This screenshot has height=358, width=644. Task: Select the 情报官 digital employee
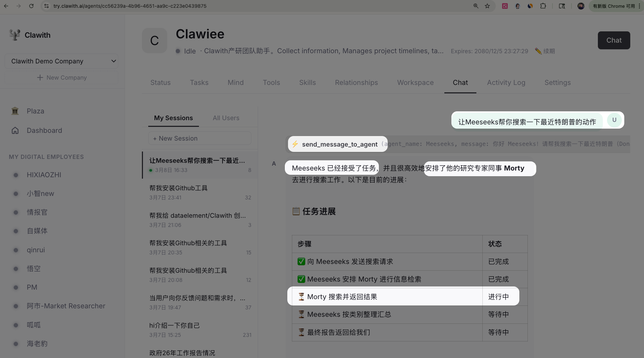(37, 212)
